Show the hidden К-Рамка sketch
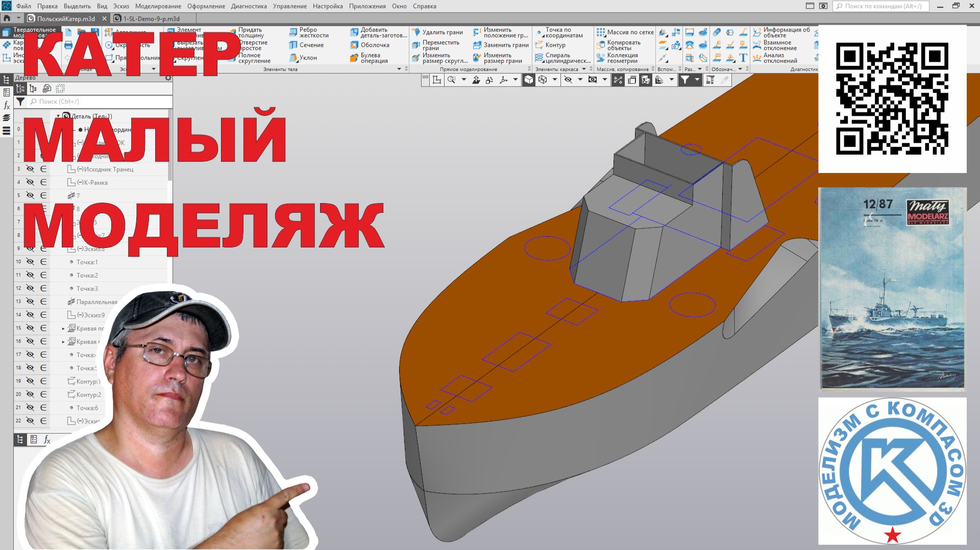 (x=30, y=182)
